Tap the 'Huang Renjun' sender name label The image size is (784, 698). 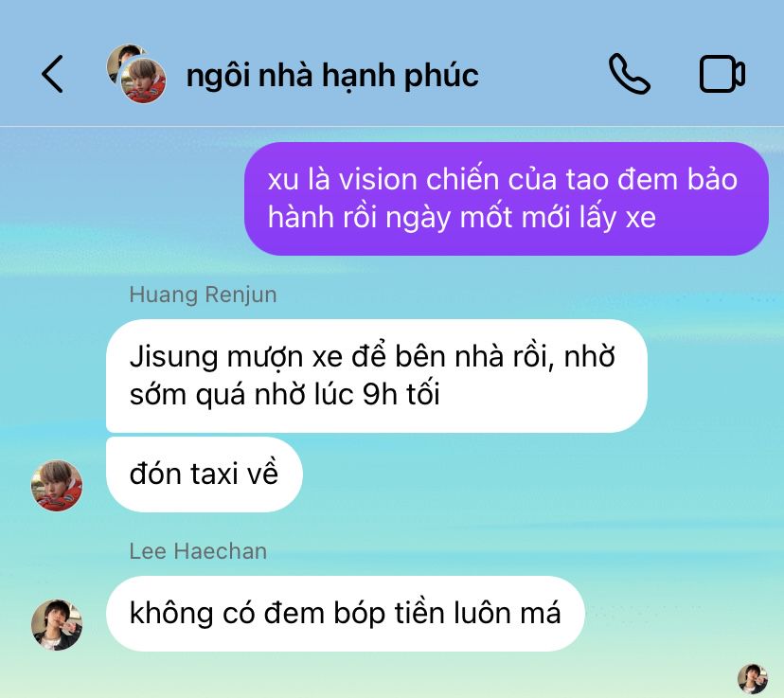point(203,295)
